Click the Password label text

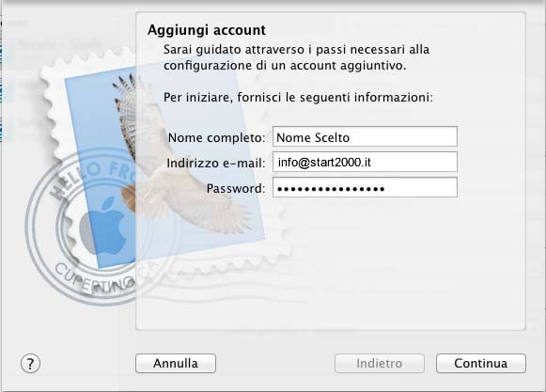tap(236, 189)
